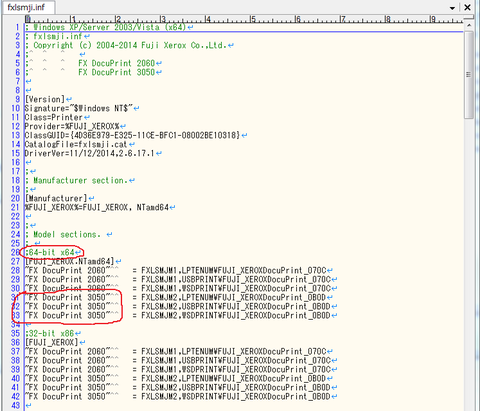480x411 pixels.
Task: Click the ruler at column mark 5
Action: (252, 19)
